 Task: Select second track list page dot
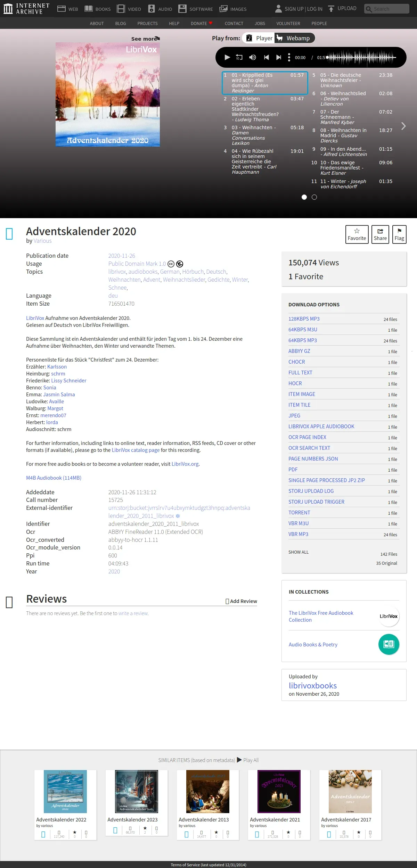314,197
